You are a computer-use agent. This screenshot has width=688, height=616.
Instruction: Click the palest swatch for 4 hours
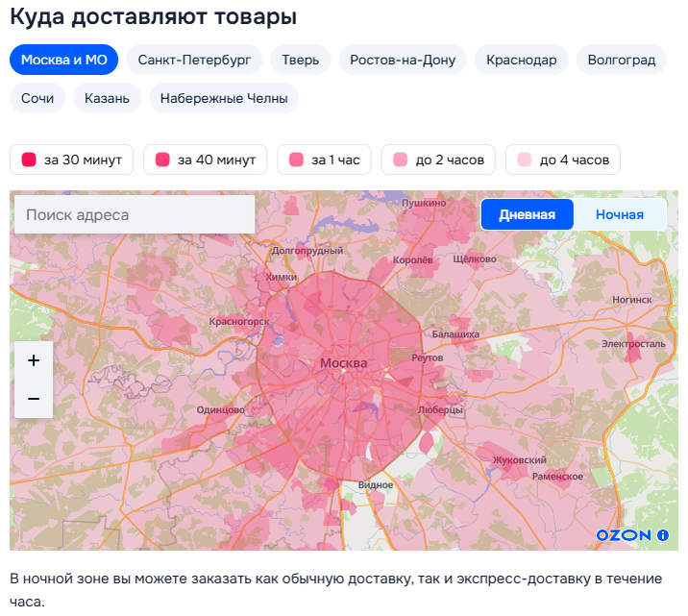click(x=525, y=160)
